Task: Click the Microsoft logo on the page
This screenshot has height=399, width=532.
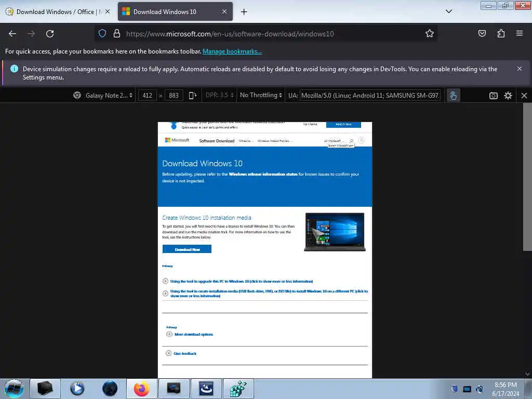Action: pyautogui.click(x=177, y=140)
